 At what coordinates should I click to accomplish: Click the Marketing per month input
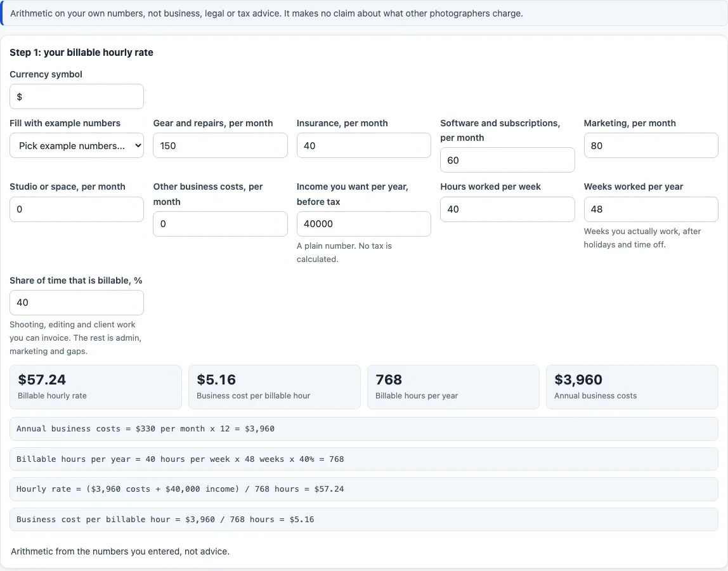tap(651, 145)
